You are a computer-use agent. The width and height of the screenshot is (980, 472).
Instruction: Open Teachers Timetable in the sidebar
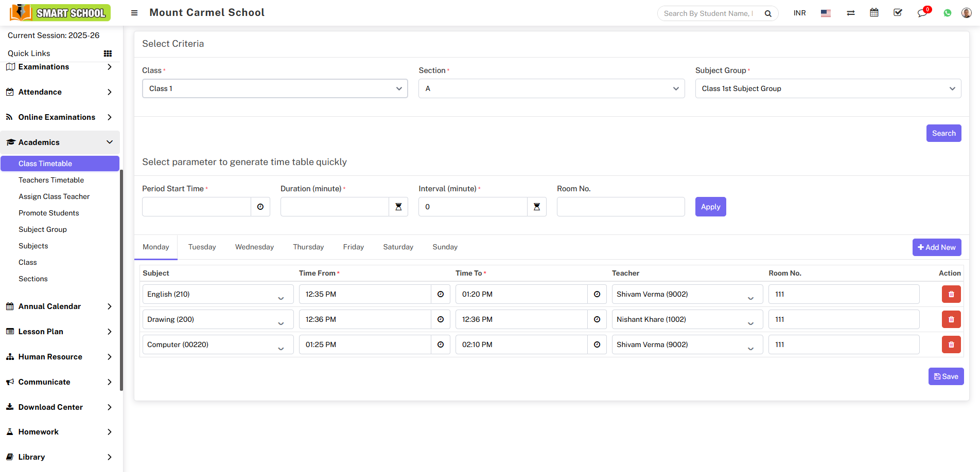51,180
